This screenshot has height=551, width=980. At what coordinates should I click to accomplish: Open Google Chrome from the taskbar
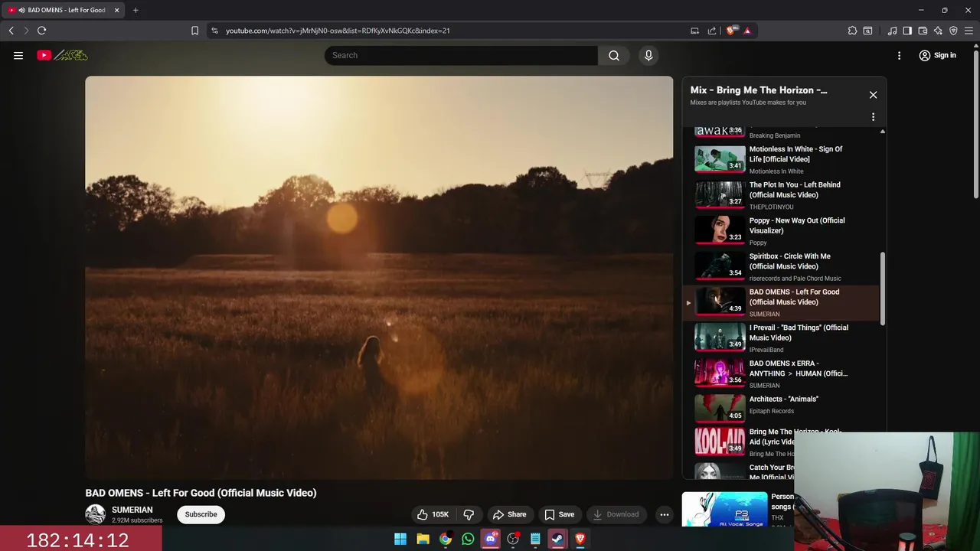(x=446, y=539)
